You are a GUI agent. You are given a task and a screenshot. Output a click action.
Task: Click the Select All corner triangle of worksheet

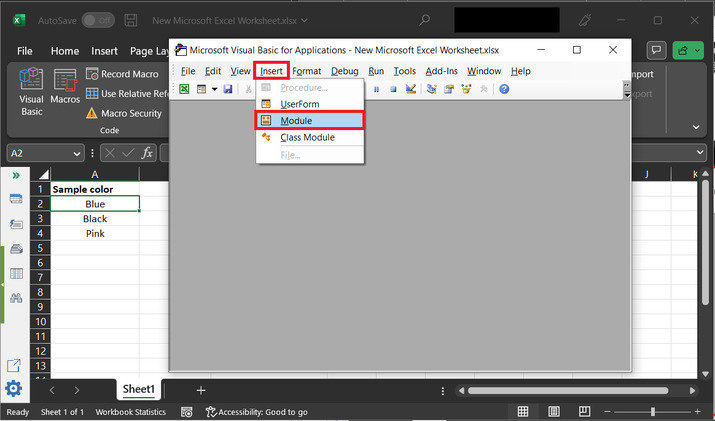pos(43,174)
